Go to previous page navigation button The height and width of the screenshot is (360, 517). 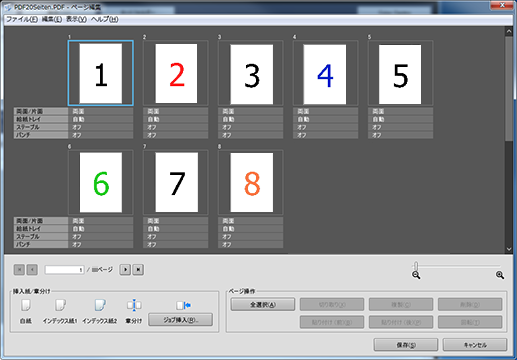(32, 270)
